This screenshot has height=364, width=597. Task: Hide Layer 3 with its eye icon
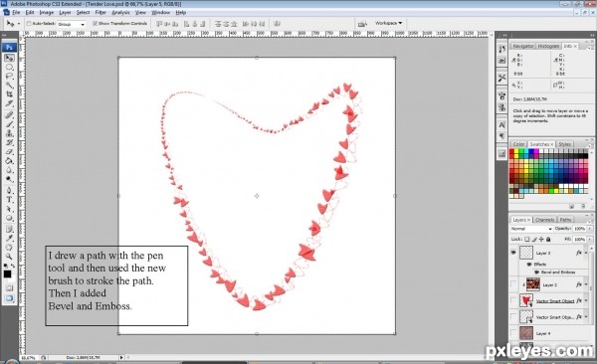tap(513, 253)
